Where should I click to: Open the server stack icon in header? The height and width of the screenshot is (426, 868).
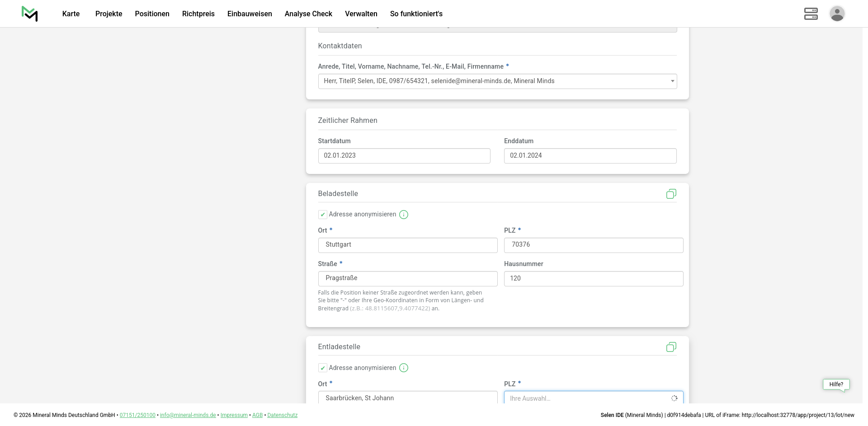pyautogui.click(x=811, y=14)
